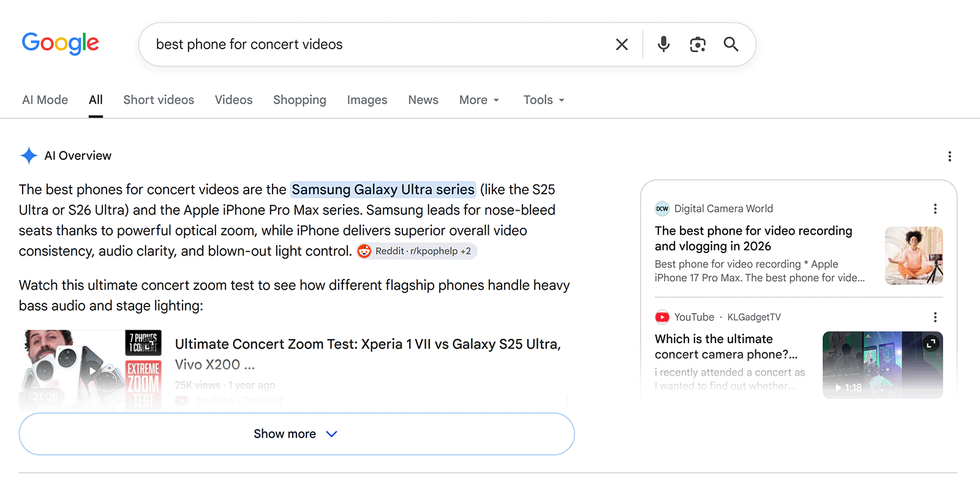Open the Videos tab

coord(233,99)
